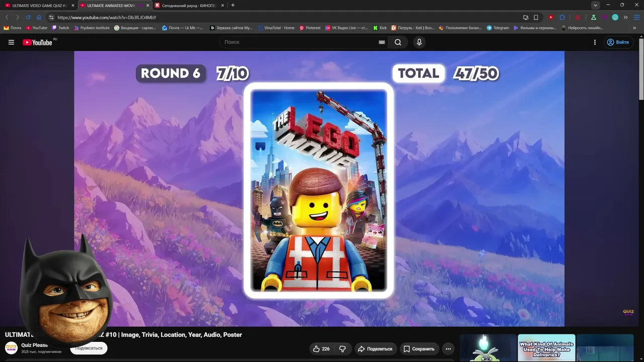
Task: View site information for youtube.com
Action: tap(51, 17)
